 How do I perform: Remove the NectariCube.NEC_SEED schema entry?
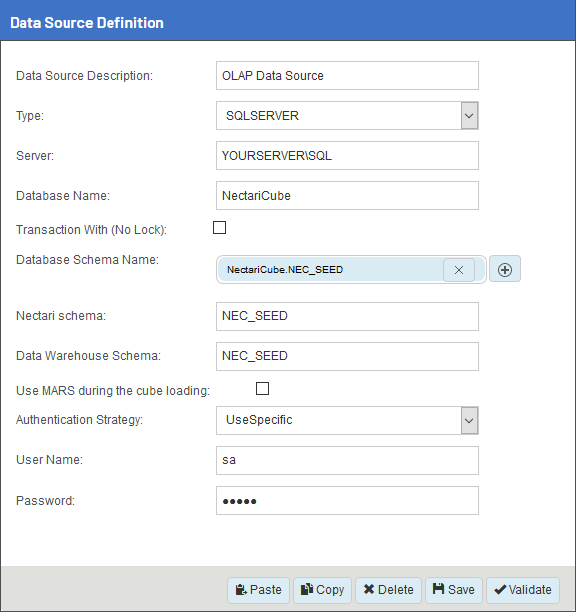(459, 270)
